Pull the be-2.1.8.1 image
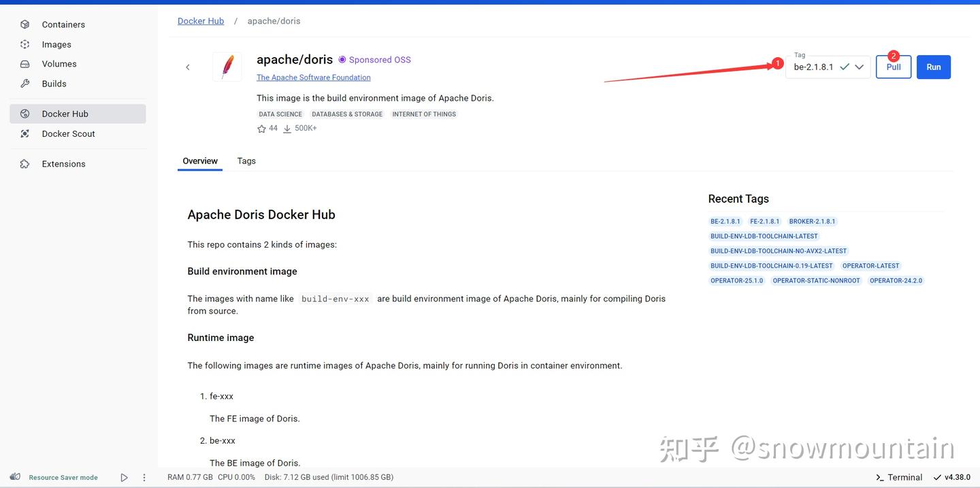Image resolution: width=980 pixels, height=488 pixels. point(893,67)
